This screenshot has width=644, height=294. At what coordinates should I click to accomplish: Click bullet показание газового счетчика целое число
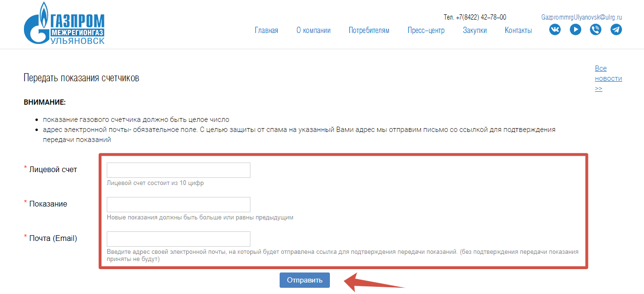point(136,120)
